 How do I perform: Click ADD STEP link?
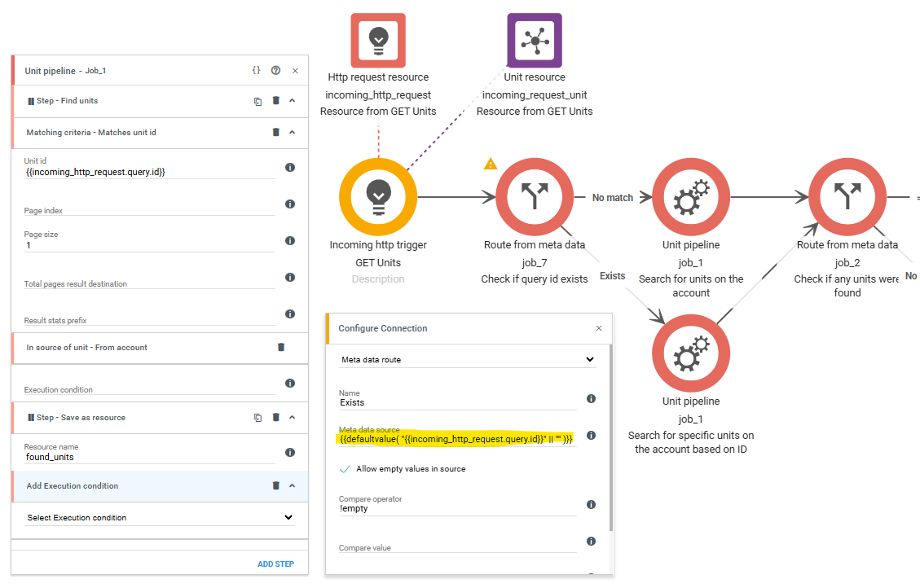tap(275, 564)
